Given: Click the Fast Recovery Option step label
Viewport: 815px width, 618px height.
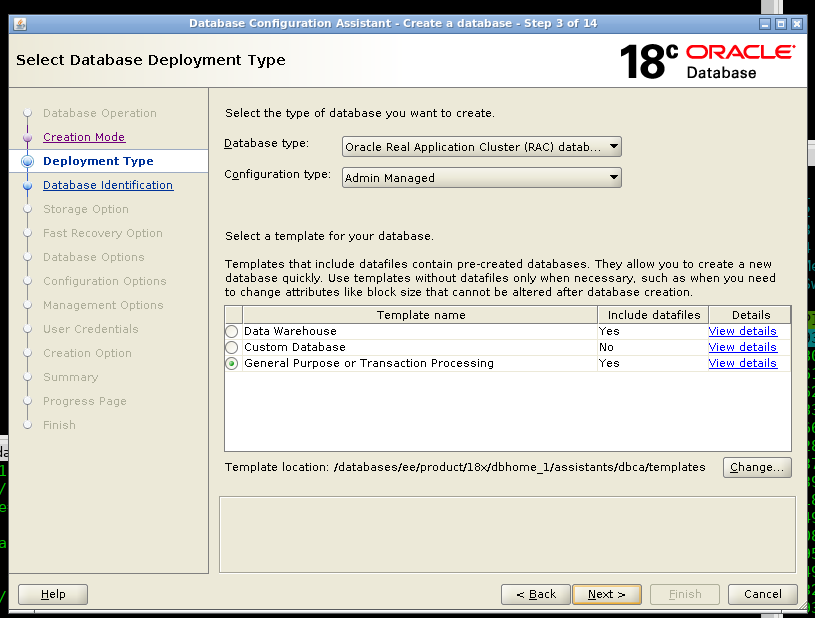Looking at the screenshot, I should pos(103,233).
